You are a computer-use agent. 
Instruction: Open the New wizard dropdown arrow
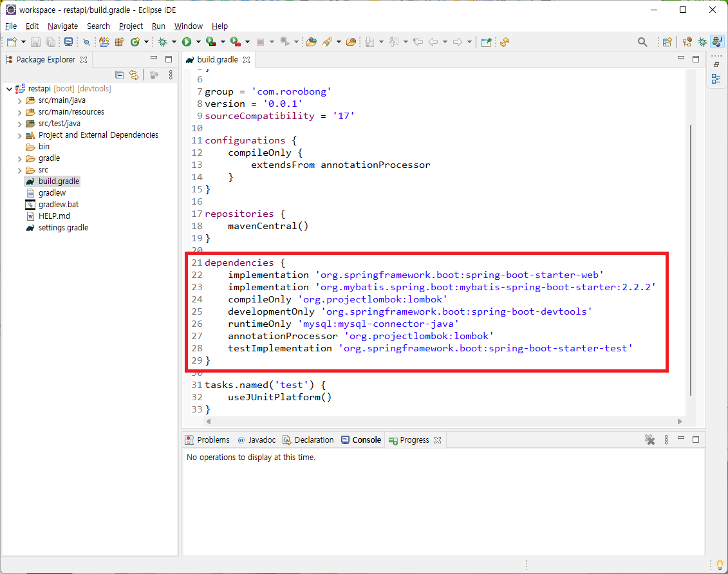23,42
